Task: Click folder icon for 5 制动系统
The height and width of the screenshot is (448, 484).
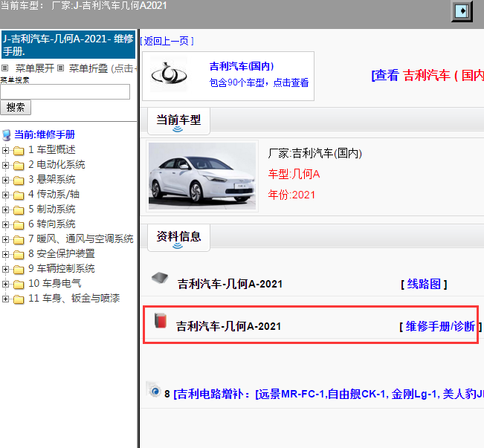Action: [19, 210]
